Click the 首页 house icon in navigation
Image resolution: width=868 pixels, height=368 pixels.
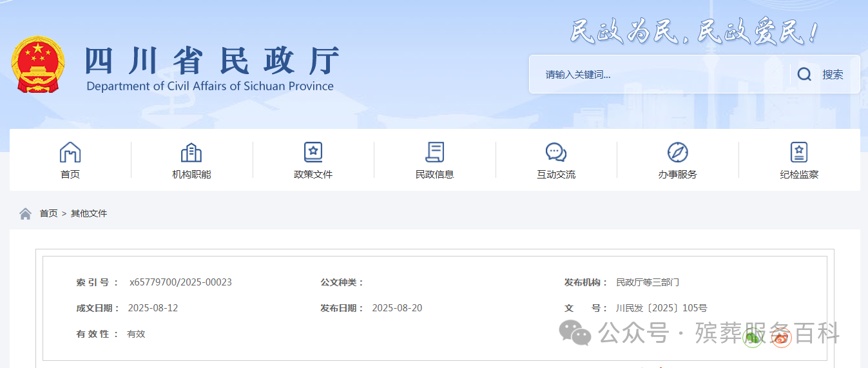point(70,153)
